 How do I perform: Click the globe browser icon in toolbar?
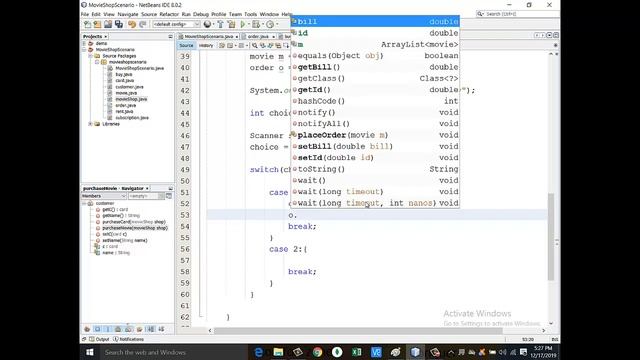tap(207, 24)
